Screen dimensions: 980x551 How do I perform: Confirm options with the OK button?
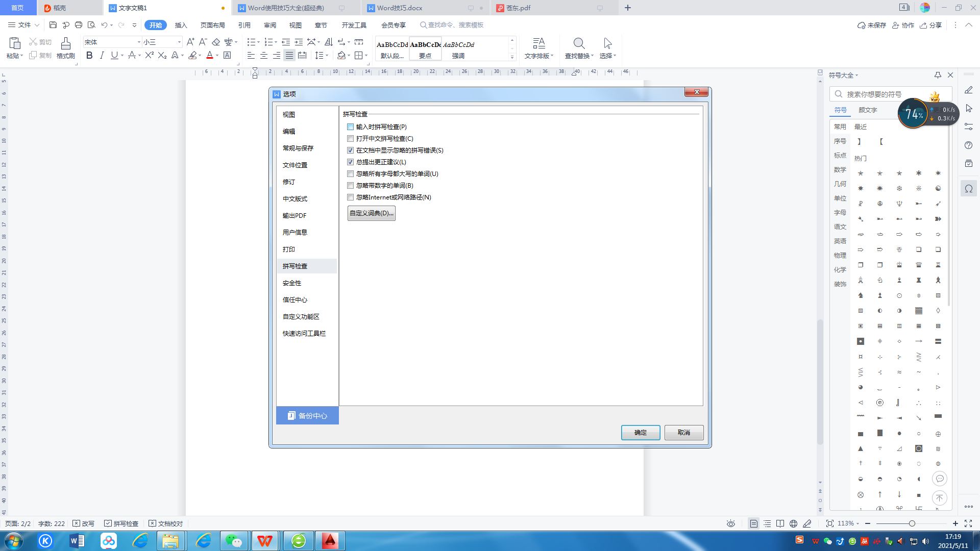641,433
